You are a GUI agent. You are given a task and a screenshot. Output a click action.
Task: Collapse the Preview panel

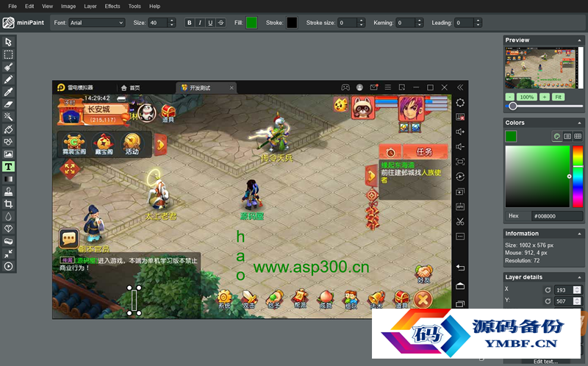click(579, 40)
